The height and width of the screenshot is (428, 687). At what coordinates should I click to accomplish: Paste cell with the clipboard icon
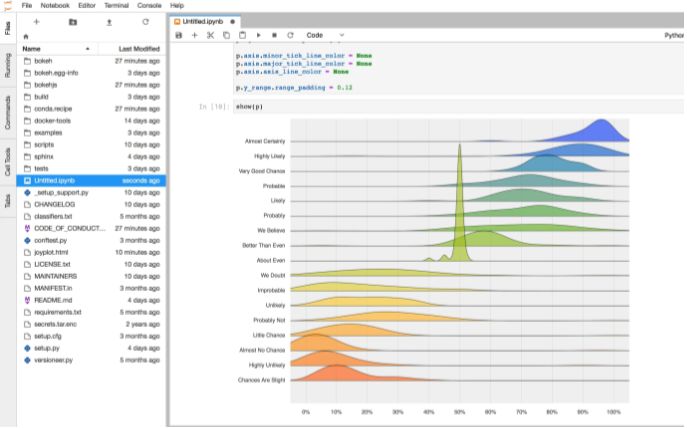(x=242, y=35)
